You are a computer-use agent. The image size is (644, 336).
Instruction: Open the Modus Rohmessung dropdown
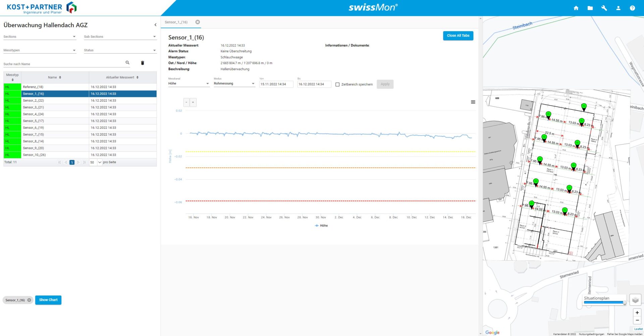coord(234,83)
